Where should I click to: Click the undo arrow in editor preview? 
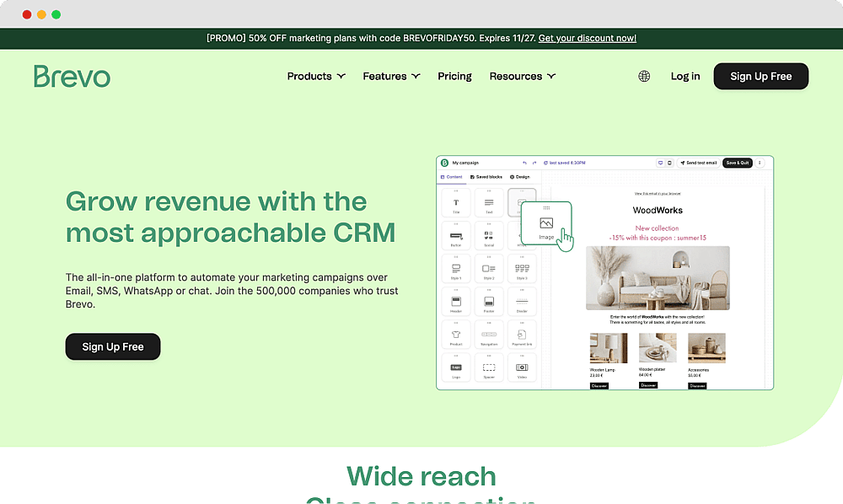[524, 163]
